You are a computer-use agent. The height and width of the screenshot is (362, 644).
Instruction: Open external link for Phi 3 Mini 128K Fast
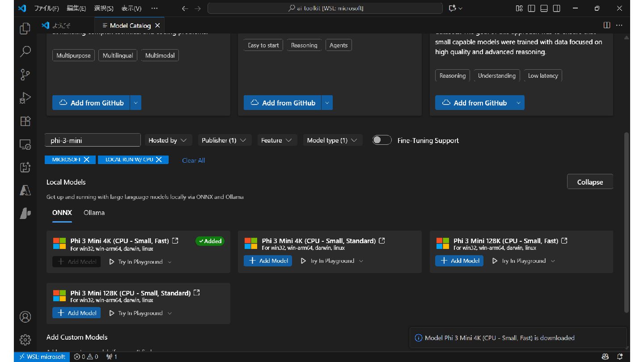tap(564, 240)
